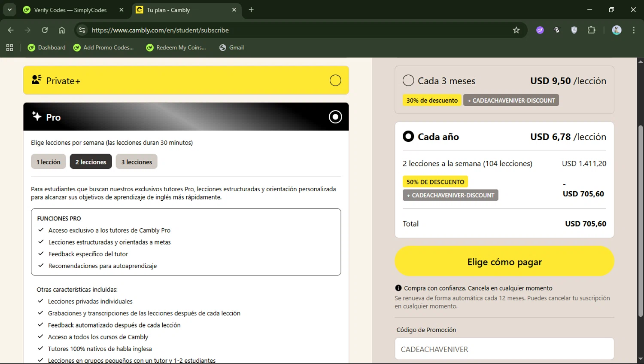
Task: Click the scrollbar down arrow
Action: pyautogui.click(x=641, y=359)
